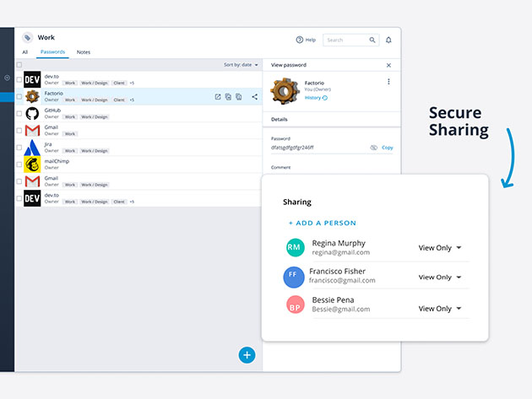Screen dimensions: 532x399
Task: Click the GitHub logo in the list
Action: click(x=32, y=114)
